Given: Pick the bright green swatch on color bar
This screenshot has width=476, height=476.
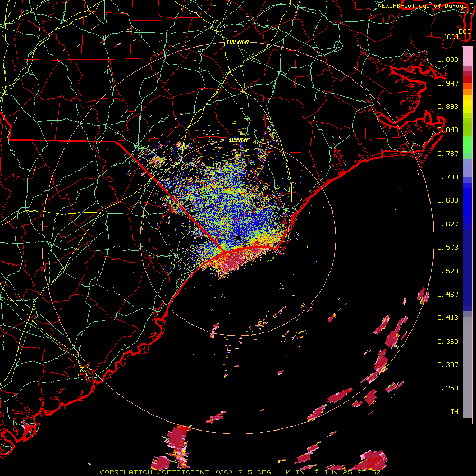Looking at the screenshot, I should click(467, 144).
